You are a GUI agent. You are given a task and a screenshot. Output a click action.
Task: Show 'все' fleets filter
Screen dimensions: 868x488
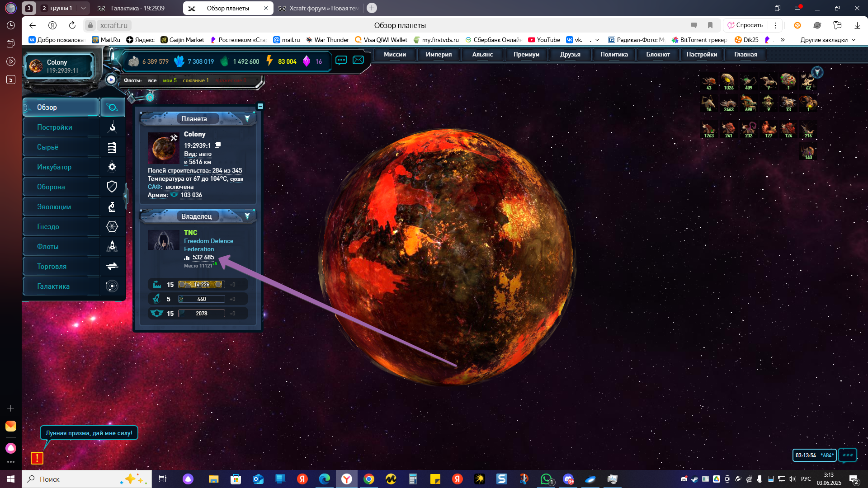click(152, 80)
